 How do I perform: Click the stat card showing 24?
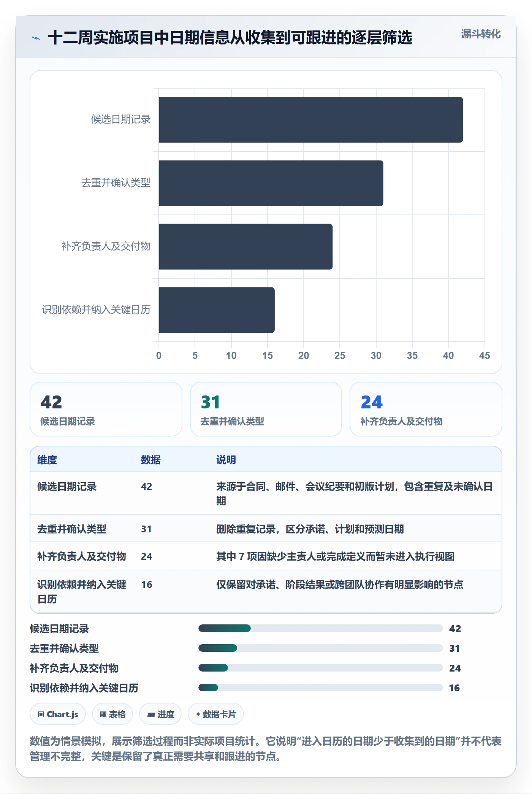426,409
